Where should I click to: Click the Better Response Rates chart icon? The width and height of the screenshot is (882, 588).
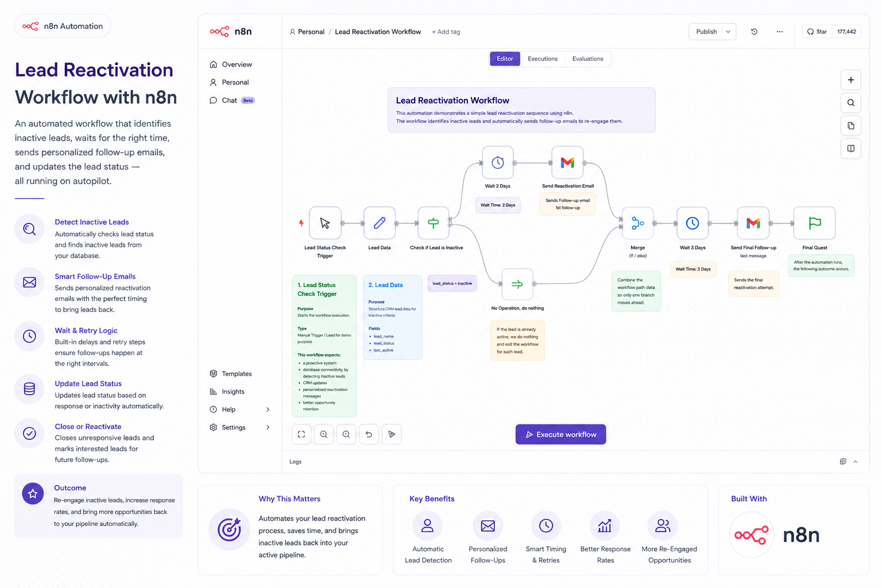click(x=605, y=525)
